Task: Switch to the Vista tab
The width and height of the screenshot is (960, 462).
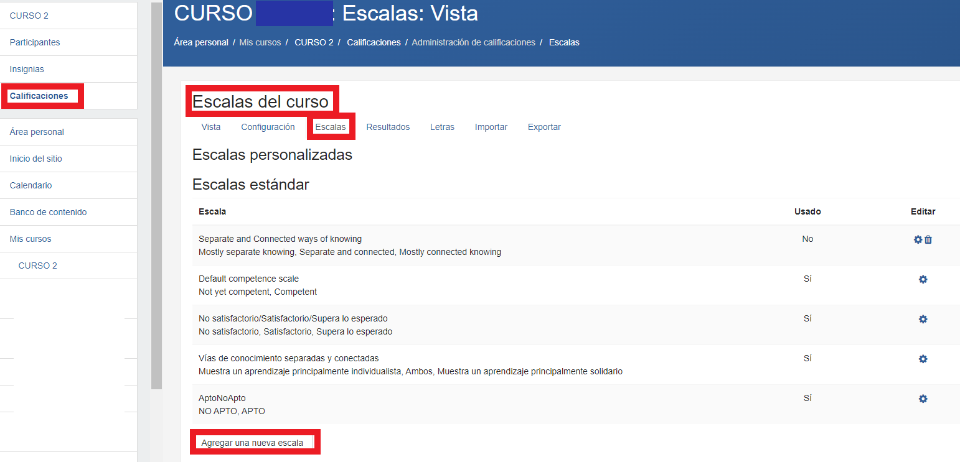Action: [x=211, y=127]
